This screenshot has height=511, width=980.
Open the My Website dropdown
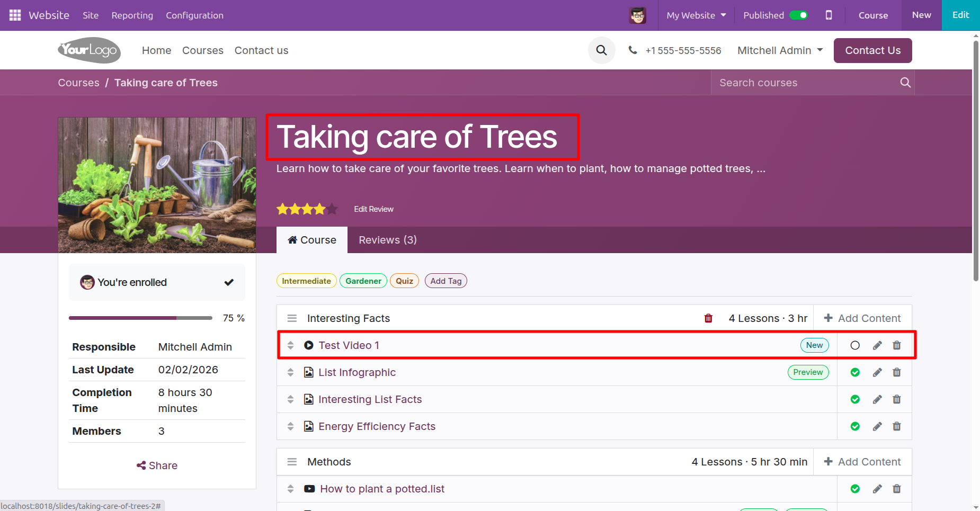coord(696,15)
